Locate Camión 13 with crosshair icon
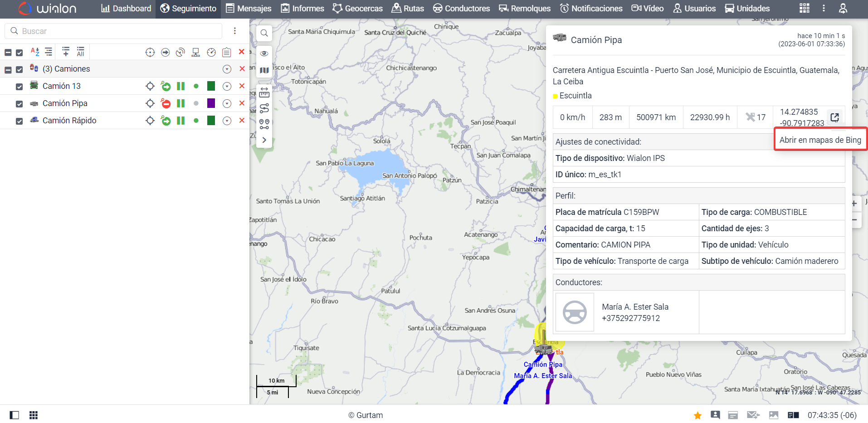Image resolution: width=868 pixels, height=423 pixels. [150, 86]
